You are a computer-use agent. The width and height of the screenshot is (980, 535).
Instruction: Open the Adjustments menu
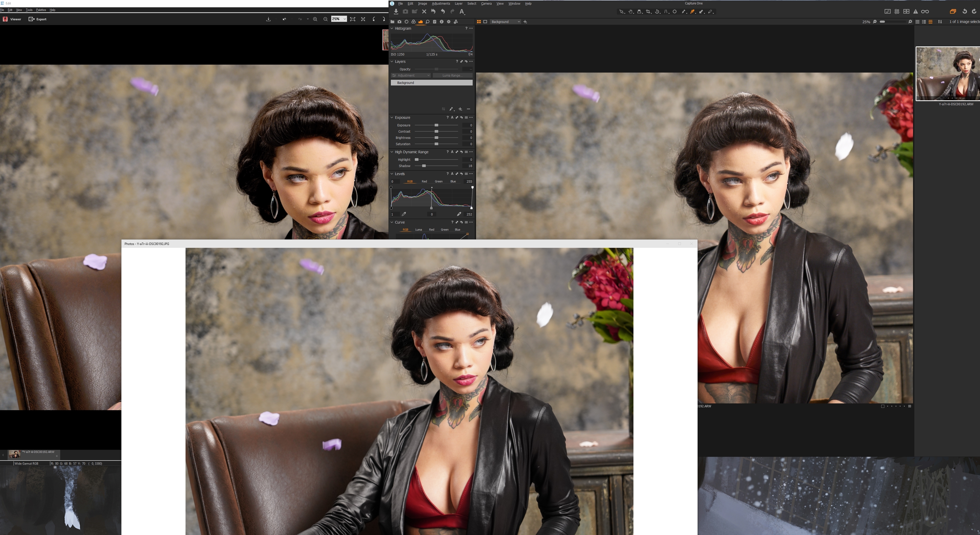click(441, 3)
